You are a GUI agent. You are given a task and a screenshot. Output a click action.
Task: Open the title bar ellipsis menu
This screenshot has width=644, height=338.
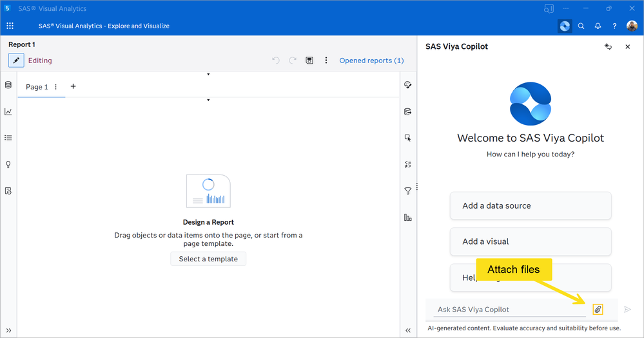[566, 8]
